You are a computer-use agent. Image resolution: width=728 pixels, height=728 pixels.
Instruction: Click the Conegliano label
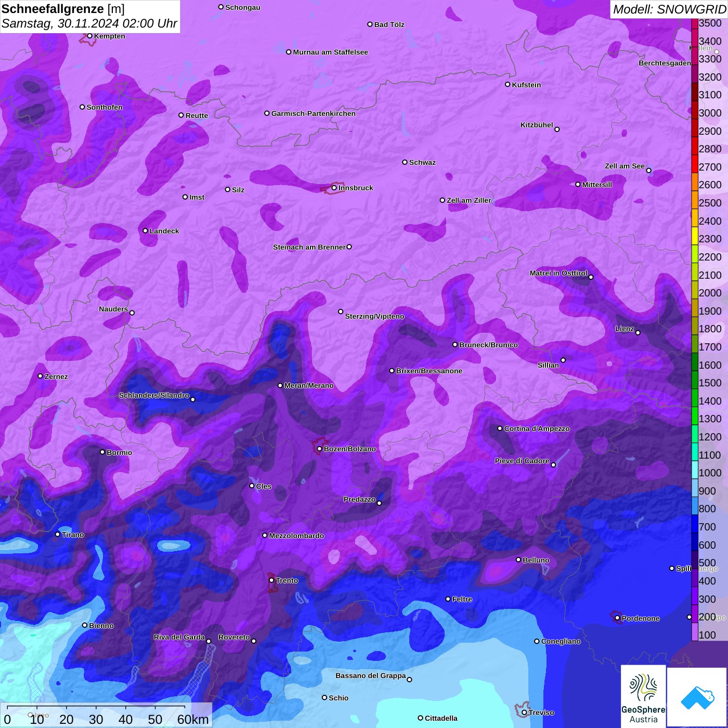561,641
